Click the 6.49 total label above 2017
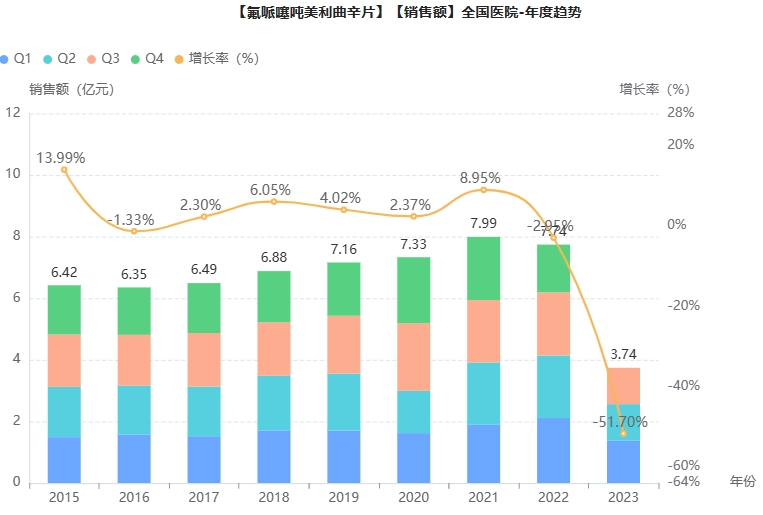763x515 pixels. [x=204, y=269]
